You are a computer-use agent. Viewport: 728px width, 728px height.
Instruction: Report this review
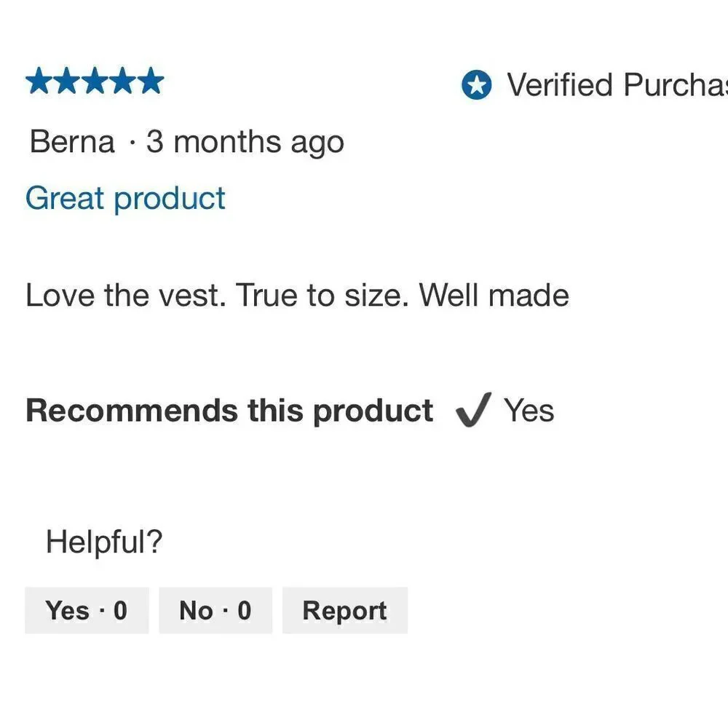click(x=345, y=610)
